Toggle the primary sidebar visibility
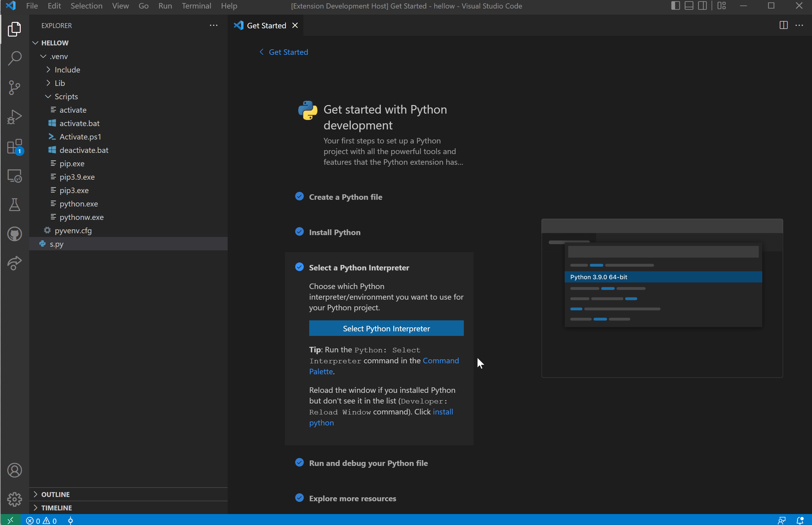Viewport: 812px width, 525px height. pos(675,6)
